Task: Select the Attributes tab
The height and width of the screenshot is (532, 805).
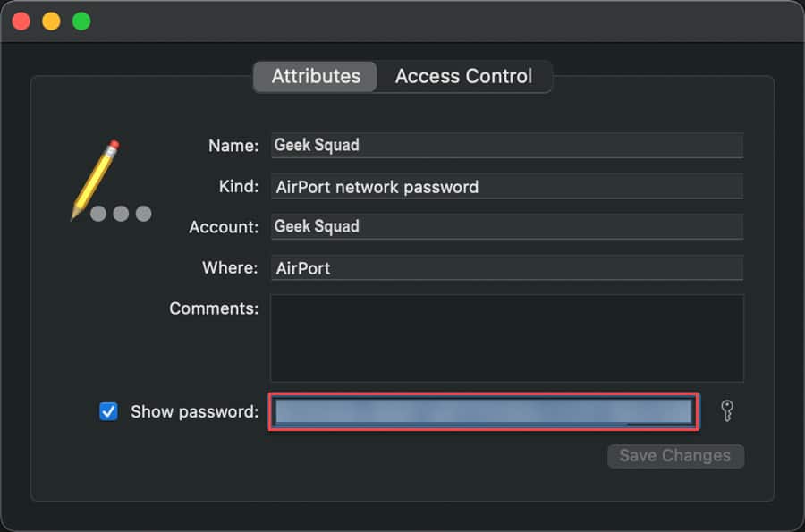Action: click(x=314, y=76)
